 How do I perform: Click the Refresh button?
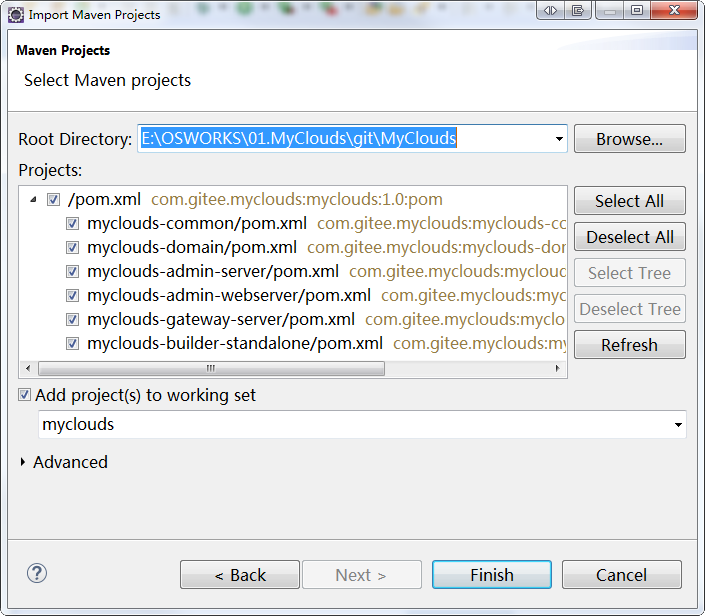pyautogui.click(x=629, y=345)
